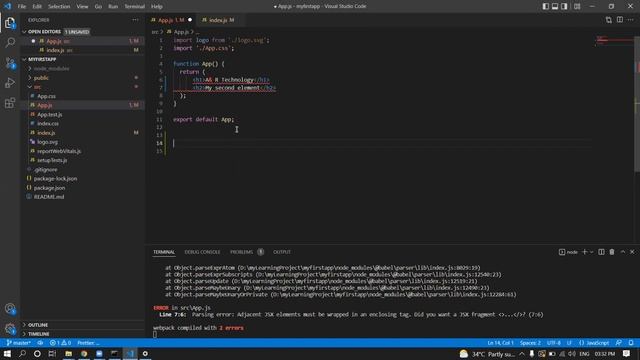The height and width of the screenshot is (360, 640).
Task: Click the open changes compare icon in editor toolbar
Action: tap(609, 20)
